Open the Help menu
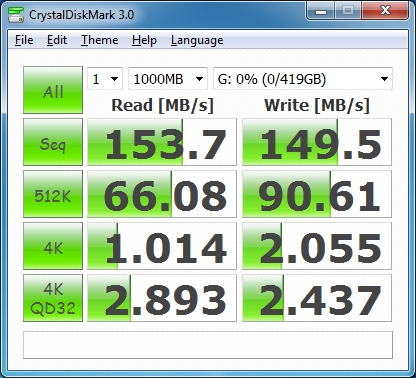The width and height of the screenshot is (416, 378). coord(144,40)
